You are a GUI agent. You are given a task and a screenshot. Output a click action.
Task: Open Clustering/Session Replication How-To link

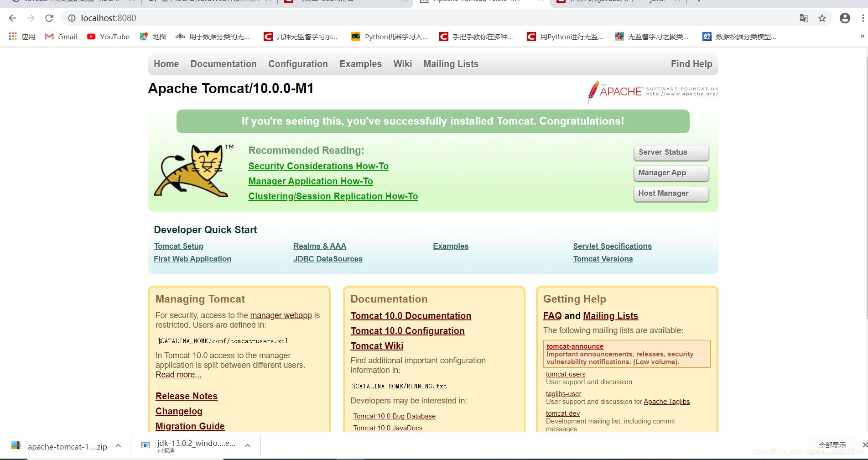(333, 196)
